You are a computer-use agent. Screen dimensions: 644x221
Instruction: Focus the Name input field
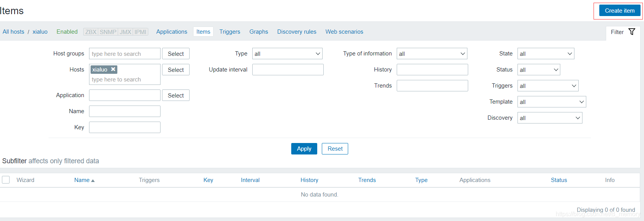click(125, 111)
